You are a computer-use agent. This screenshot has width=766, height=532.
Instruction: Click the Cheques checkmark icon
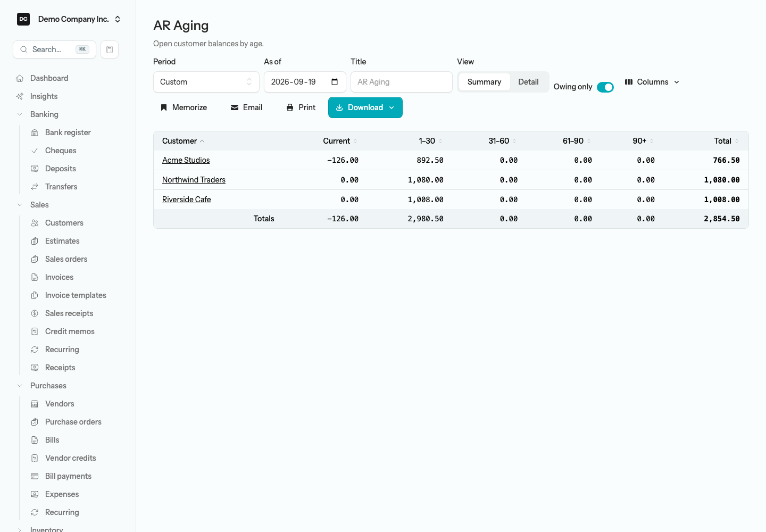[x=35, y=151]
